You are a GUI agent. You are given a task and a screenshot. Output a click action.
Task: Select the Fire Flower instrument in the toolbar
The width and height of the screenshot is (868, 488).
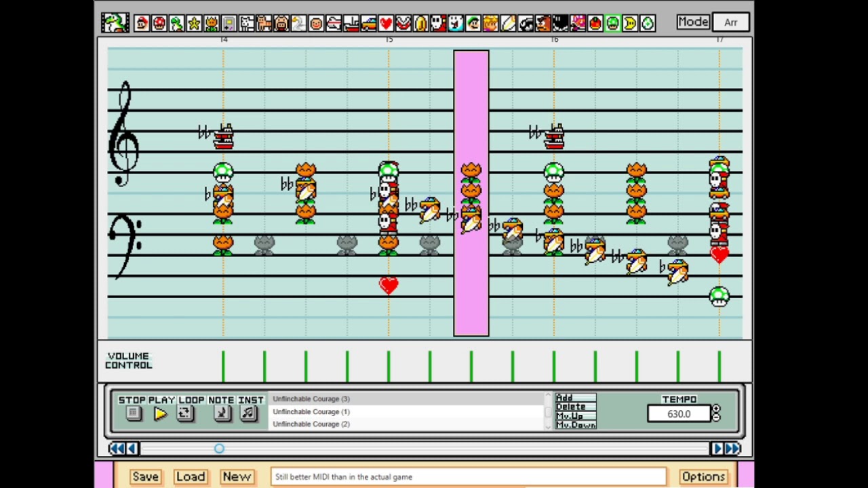coord(212,23)
